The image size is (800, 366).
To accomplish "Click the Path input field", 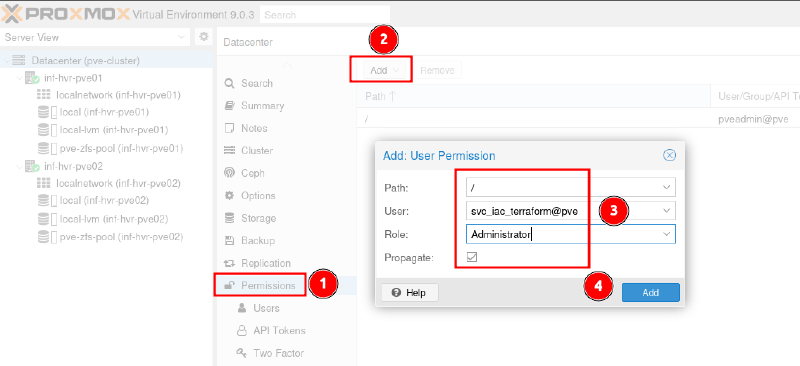I will pyautogui.click(x=562, y=187).
